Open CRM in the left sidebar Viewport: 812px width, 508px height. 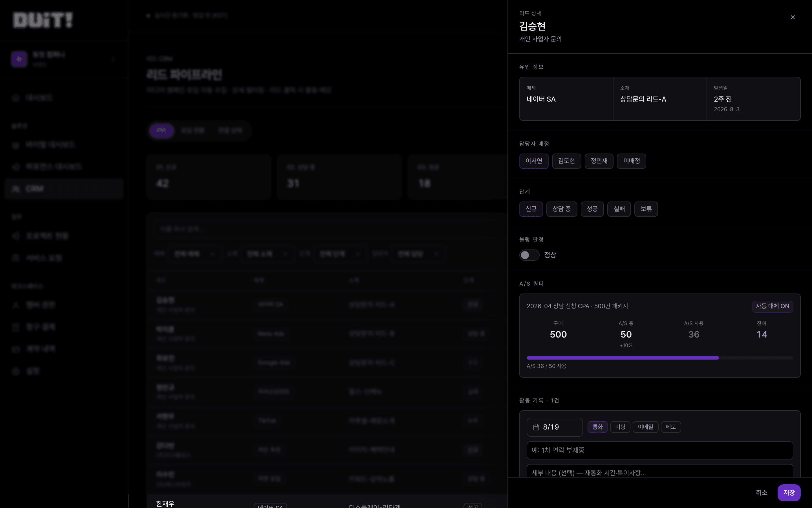64,189
